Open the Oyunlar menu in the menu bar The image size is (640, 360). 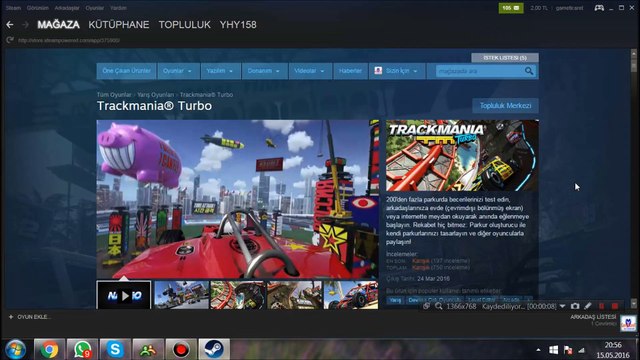tap(95, 8)
